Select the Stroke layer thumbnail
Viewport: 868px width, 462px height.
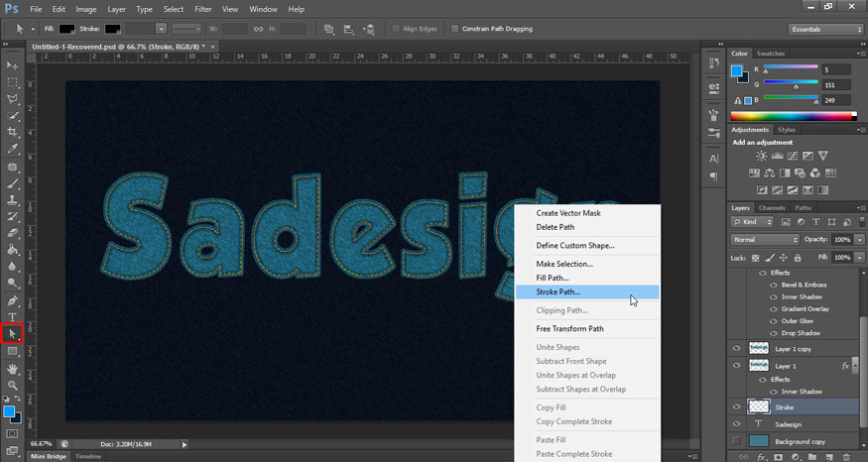click(759, 406)
